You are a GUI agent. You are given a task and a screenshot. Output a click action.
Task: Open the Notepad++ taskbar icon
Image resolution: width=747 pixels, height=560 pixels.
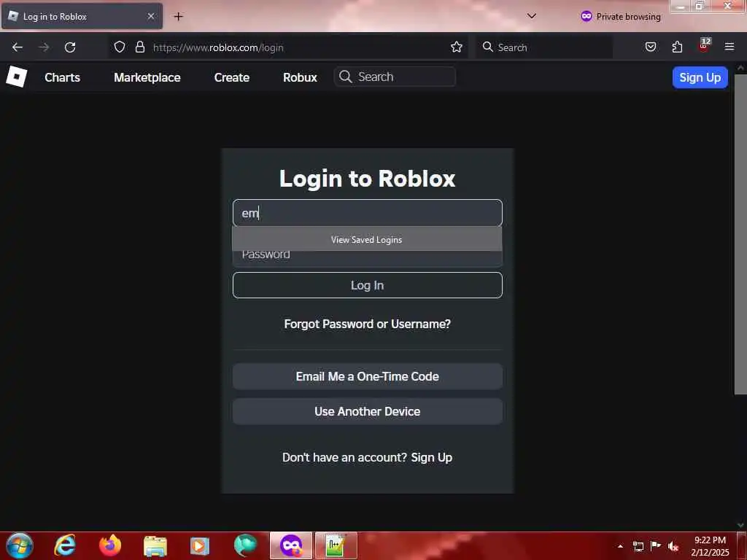coord(336,545)
